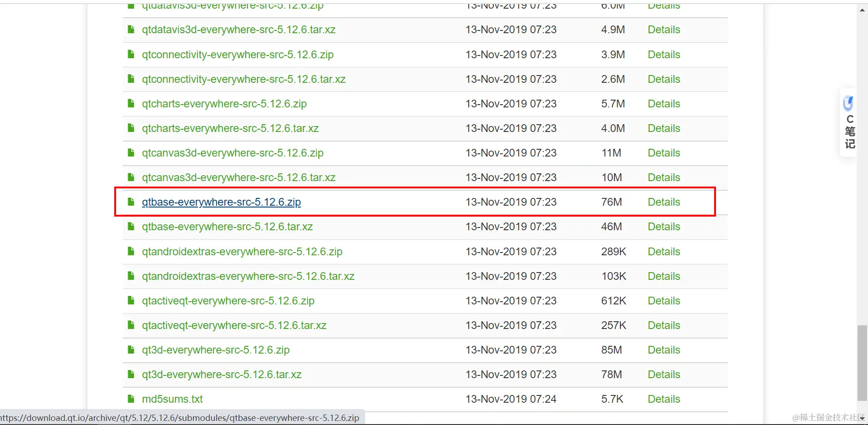Open Details for qtcharts zip row
Image resolution: width=868 pixels, height=425 pixels.
pos(664,104)
